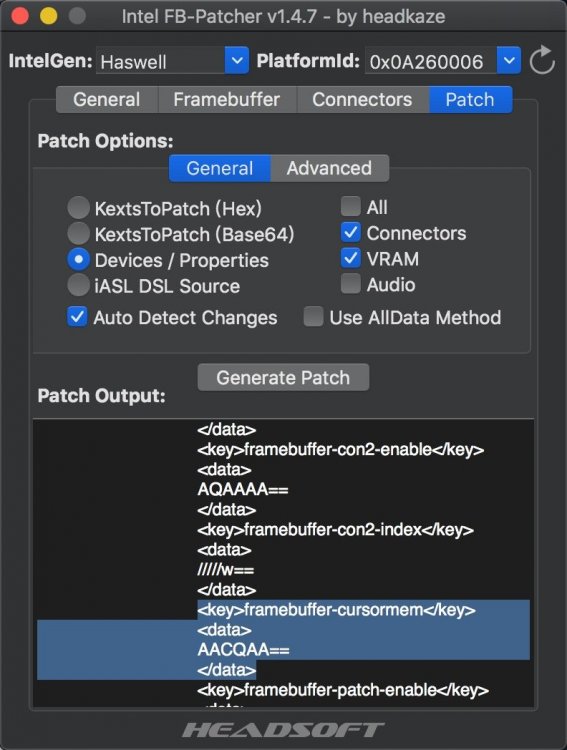The height and width of the screenshot is (750, 567).
Task: Select KextsToPatch (Hex) radio button
Action: click(x=78, y=208)
